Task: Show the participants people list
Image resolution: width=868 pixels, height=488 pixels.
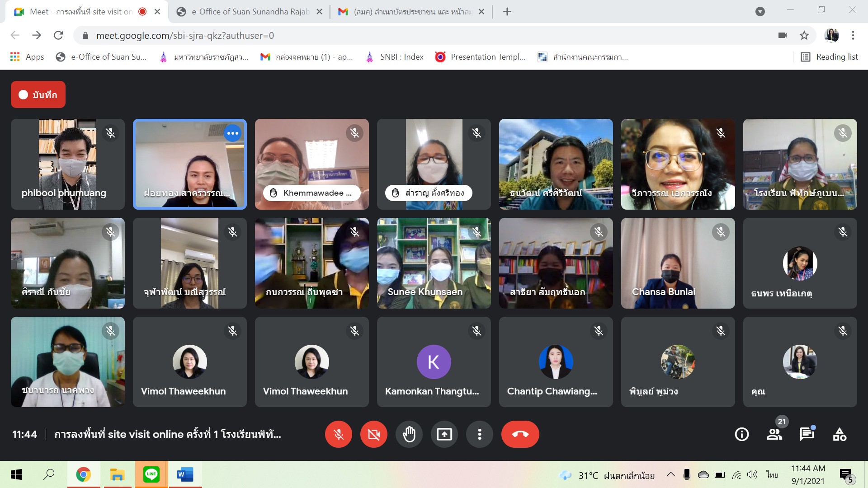Action: pyautogui.click(x=774, y=434)
